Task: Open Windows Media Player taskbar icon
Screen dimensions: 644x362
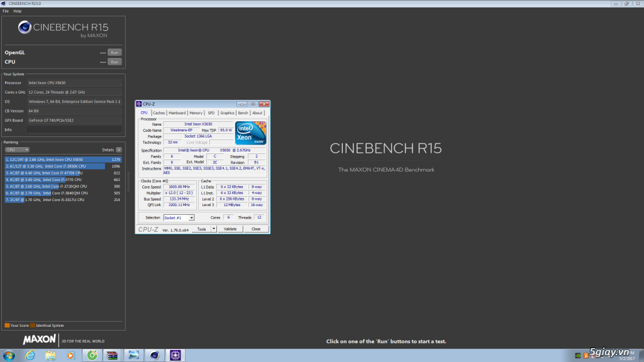Action: (70, 356)
